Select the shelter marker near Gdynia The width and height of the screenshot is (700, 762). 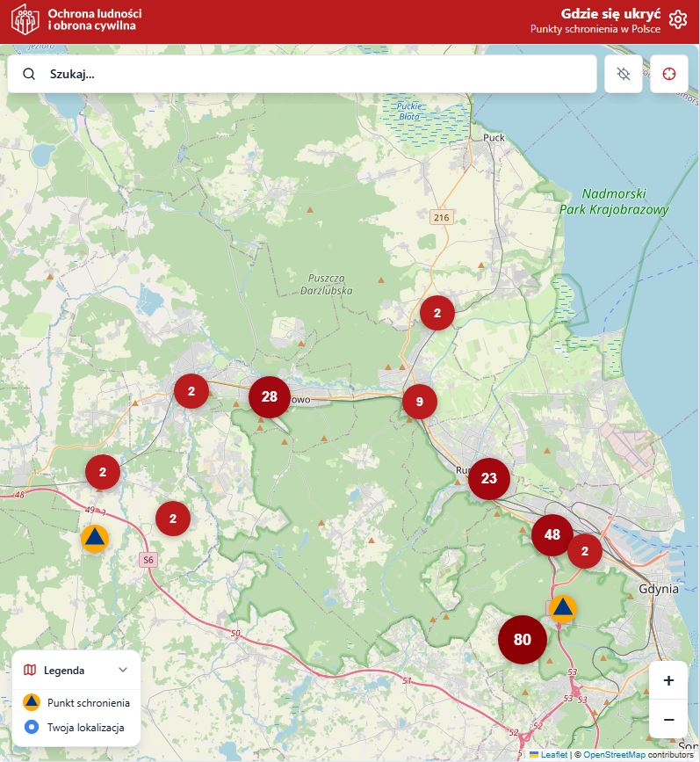tap(563, 607)
